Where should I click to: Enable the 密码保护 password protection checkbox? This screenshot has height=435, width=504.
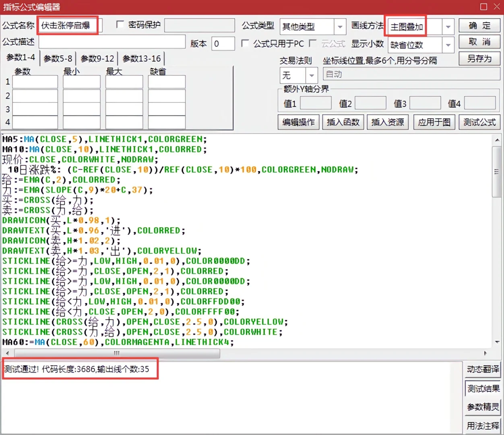coord(120,25)
